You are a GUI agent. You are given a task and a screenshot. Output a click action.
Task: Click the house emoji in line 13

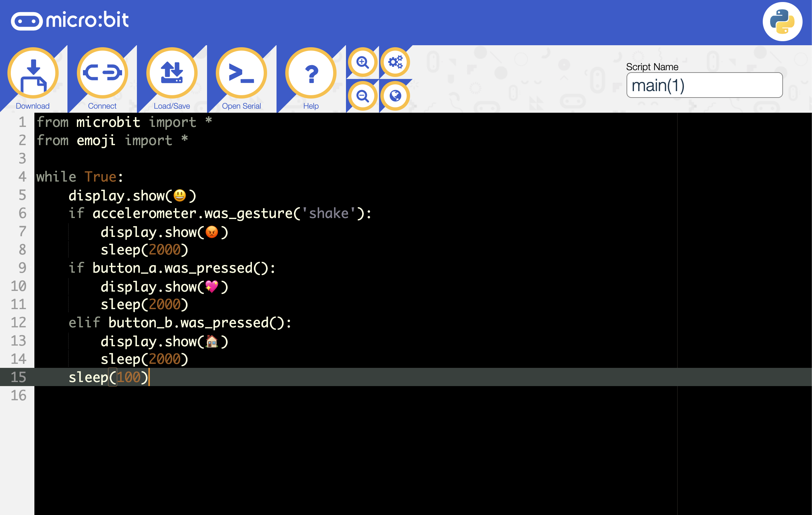click(212, 342)
